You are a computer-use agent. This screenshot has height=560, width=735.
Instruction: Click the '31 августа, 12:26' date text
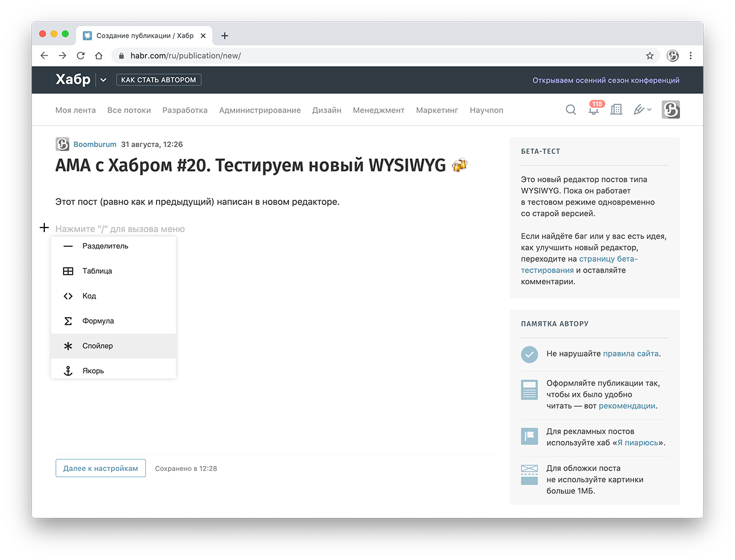152,145
